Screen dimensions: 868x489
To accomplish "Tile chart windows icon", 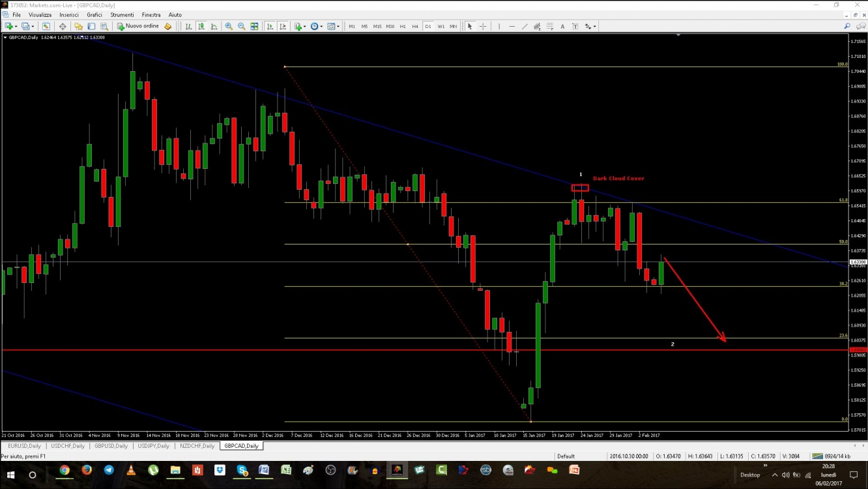I will tap(254, 26).
